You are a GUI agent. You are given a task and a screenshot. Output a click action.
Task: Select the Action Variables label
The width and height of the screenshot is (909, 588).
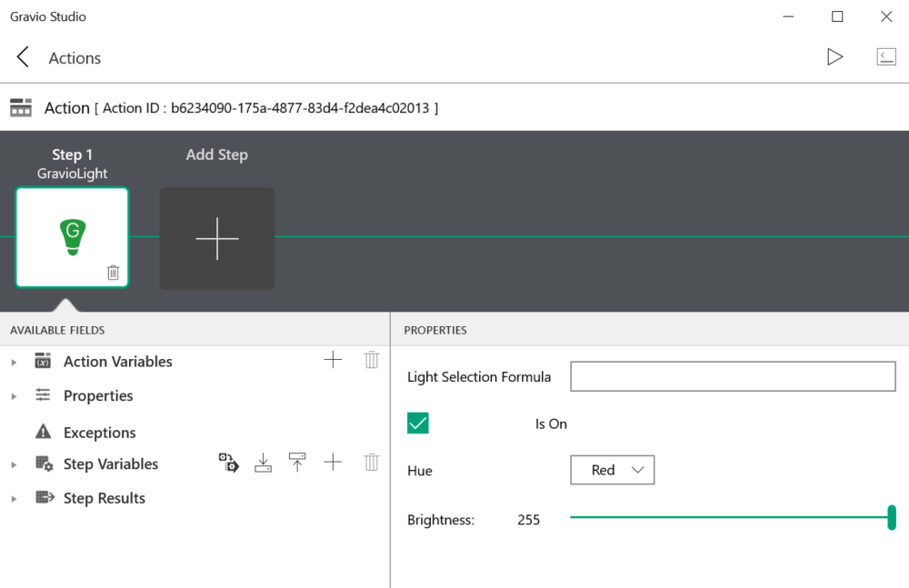(x=117, y=362)
